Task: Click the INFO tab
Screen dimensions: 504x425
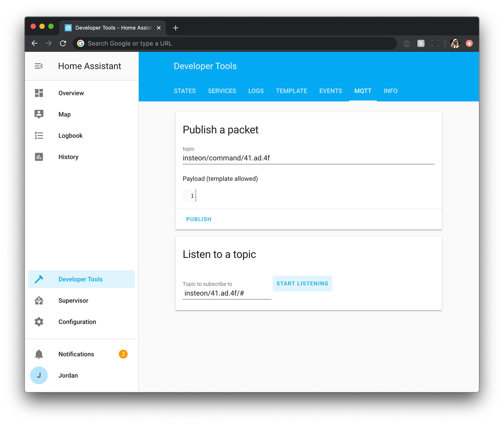Action: pos(390,91)
